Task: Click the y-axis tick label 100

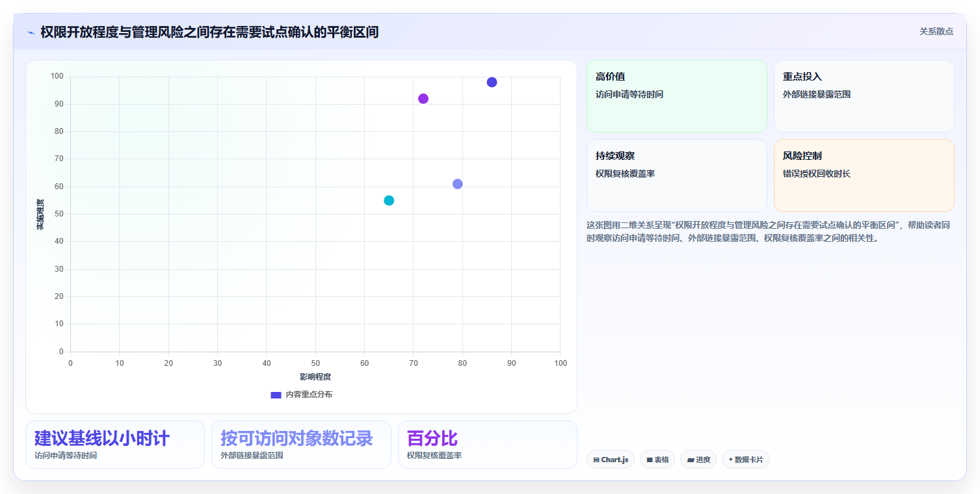Action: (x=57, y=77)
